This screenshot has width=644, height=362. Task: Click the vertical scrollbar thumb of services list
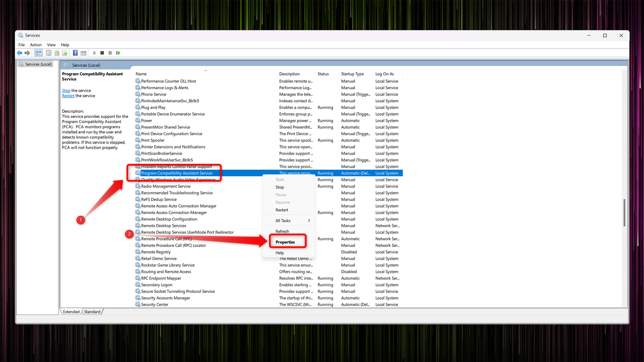[624, 213]
